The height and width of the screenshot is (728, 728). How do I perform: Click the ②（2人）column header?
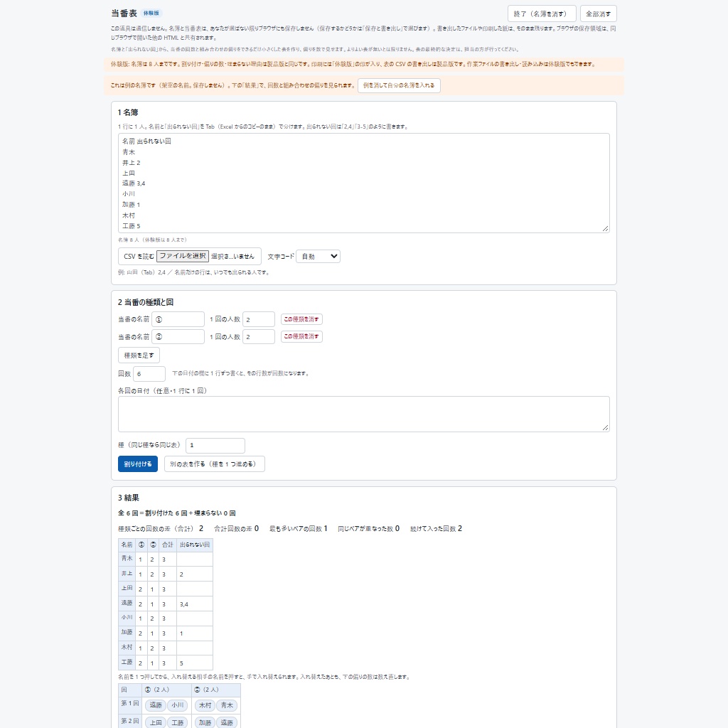click(x=216, y=690)
